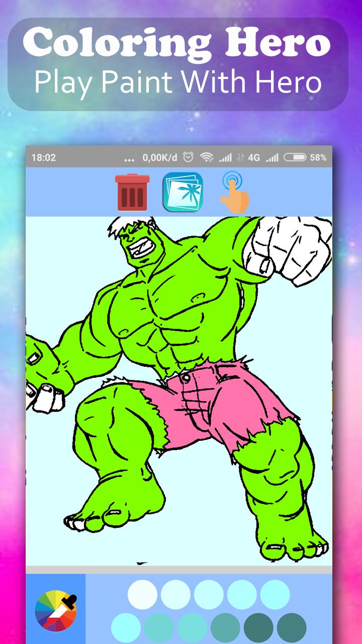Tap the 18:02 clock text
Viewport: 362px width, 644px height.
(x=44, y=157)
